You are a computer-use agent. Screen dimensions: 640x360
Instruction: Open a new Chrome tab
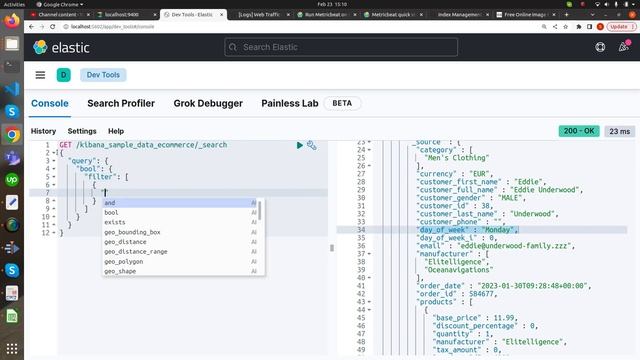pyautogui.click(x=566, y=14)
